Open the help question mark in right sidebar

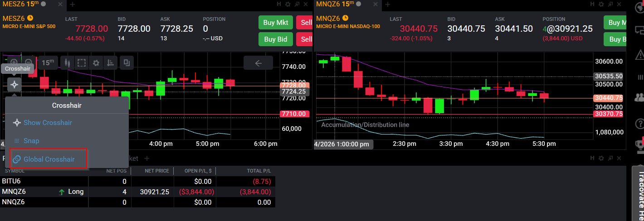coord(640,123)
